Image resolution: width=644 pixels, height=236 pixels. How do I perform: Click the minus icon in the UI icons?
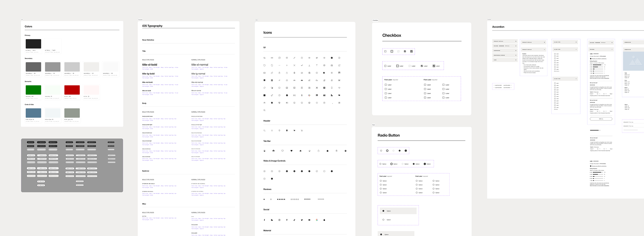click(279, 65)
